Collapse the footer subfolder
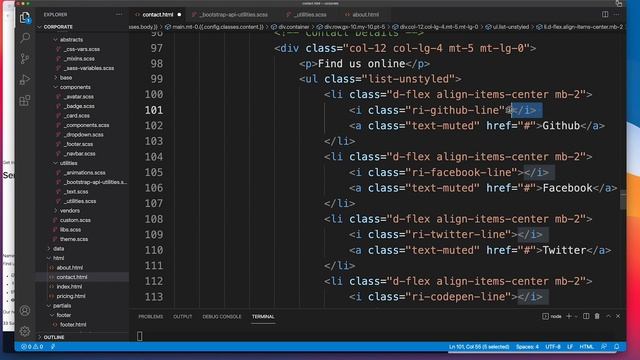The image size is (640, 360). tap(64, 315)
